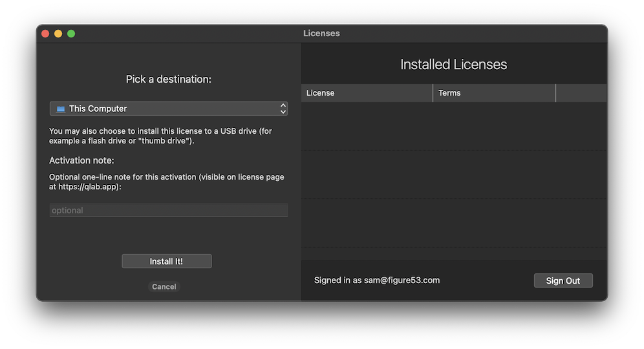Click the red close window button
Screen dimensions: 644x349
coord(45,34)
